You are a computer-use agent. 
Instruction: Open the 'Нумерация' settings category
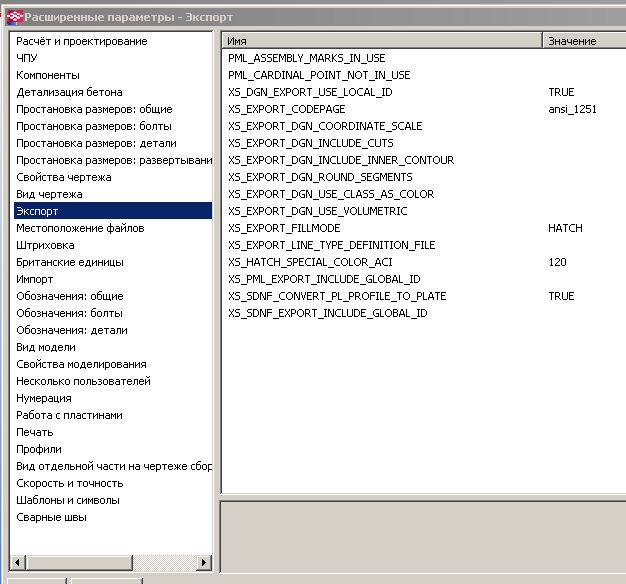pos(44,398)
